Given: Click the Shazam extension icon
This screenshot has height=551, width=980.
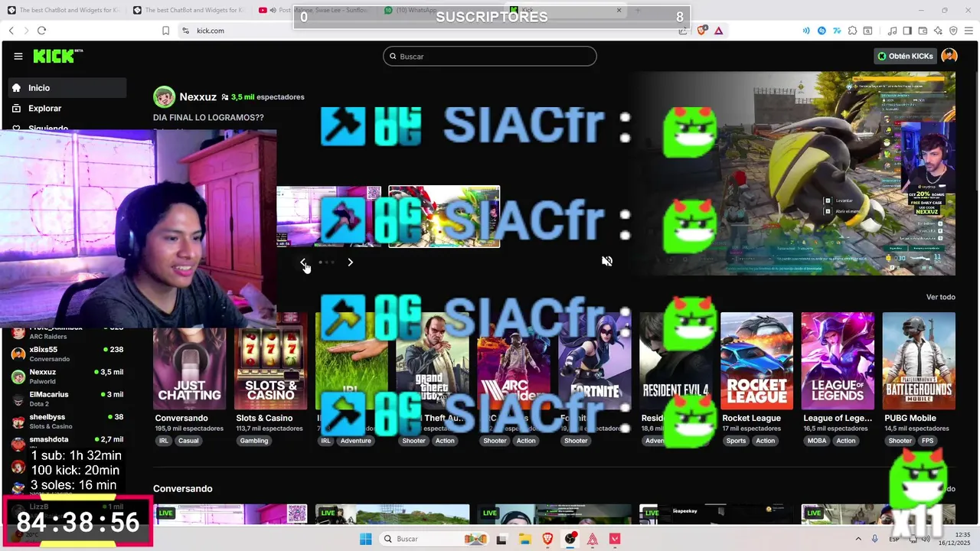Looking at the screenshot, I should (x=822, y=31).
